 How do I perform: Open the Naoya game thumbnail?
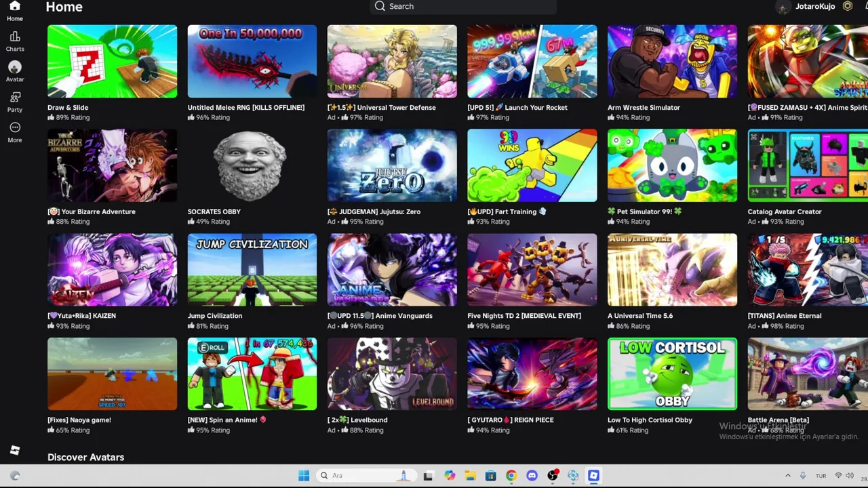112,374
